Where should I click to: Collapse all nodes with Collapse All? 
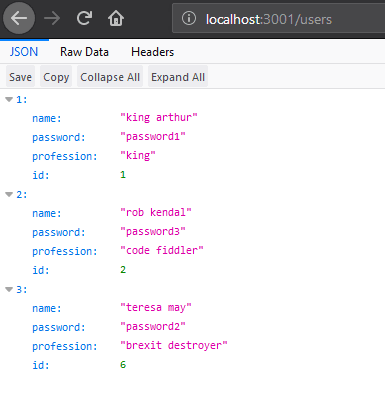110,77
